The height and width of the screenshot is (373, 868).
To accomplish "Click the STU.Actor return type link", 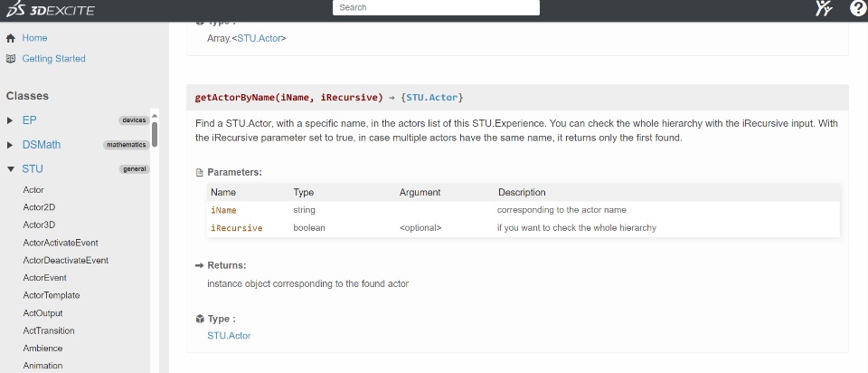I will pyautogui.click(x=229, y=336).
